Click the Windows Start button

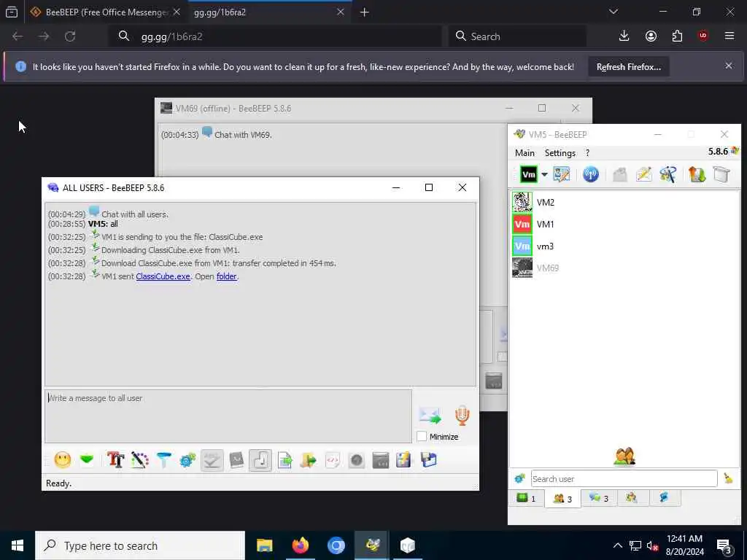pyautogui.click(x=18, y=545)
